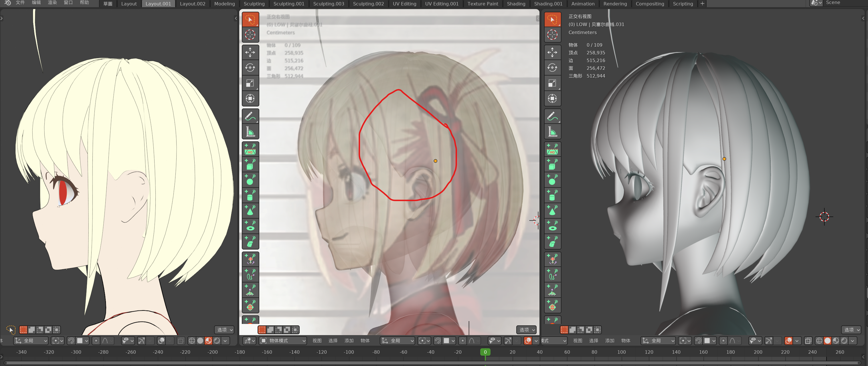This screenshot has width=868, height=366.
Task: Select the Cursor tool in the right viewport
Action: point(552,34)
